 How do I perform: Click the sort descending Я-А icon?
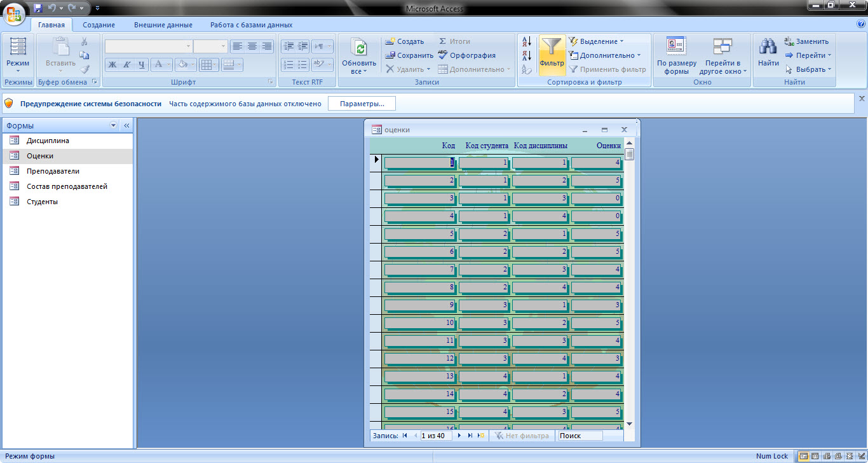pyautogui.click(x=526, y=55)
